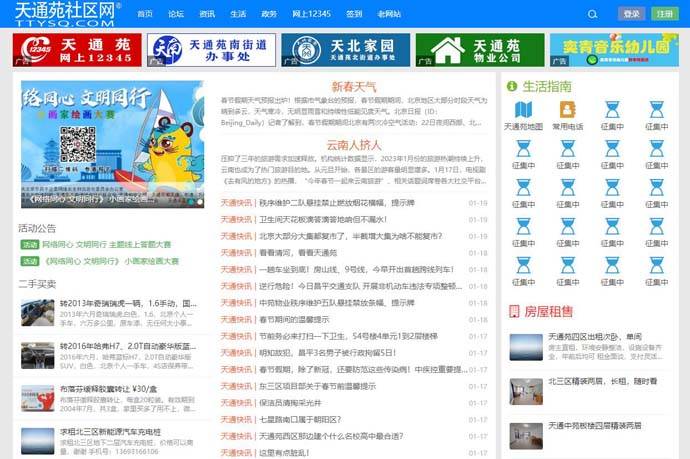Open news item 北京大部分大集都复市了
Viewport: 690px width, 459px height.
(350, 236)
